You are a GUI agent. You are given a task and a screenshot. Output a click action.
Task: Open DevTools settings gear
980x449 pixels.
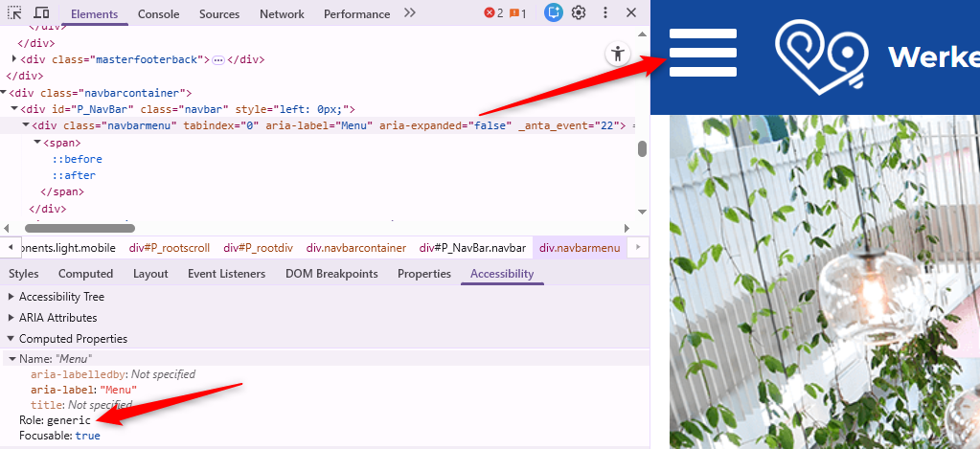[x=579, y=13]
